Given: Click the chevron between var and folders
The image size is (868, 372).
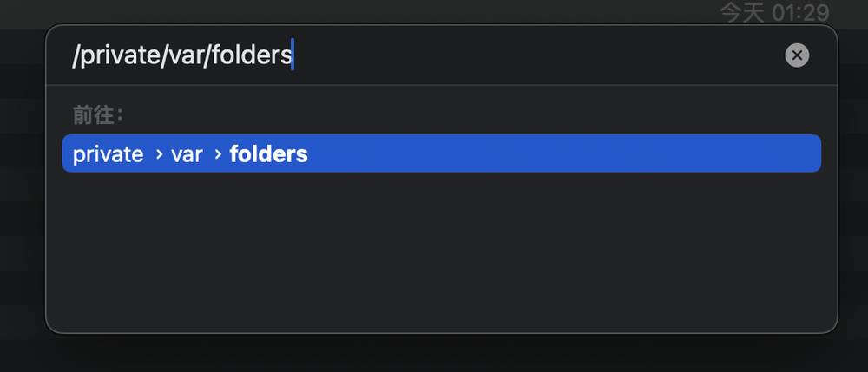Looking at the screenshot, I should coord(218,154).
